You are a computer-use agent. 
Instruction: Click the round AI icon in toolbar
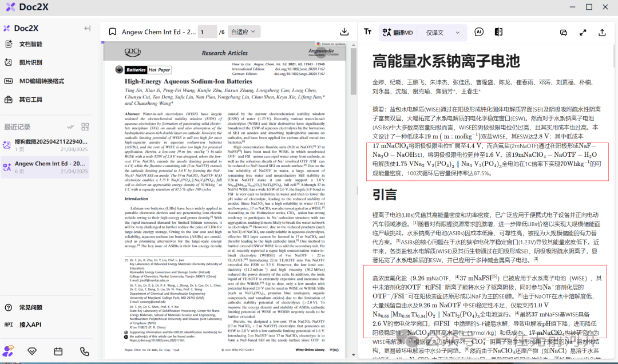479,32
